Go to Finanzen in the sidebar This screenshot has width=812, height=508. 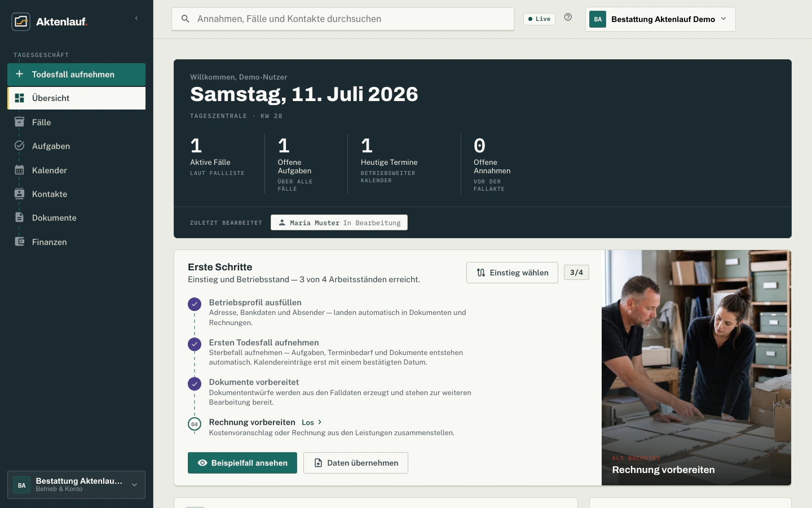point(76,242)
